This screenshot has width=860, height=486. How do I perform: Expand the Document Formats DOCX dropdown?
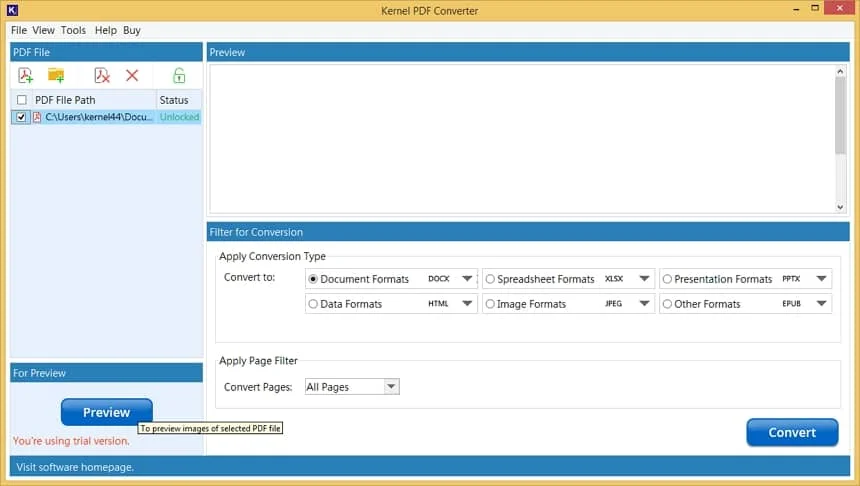467,279
